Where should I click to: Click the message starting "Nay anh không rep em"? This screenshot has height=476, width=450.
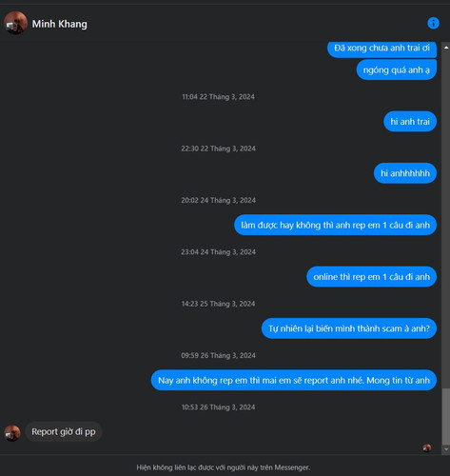pos(294,380)
